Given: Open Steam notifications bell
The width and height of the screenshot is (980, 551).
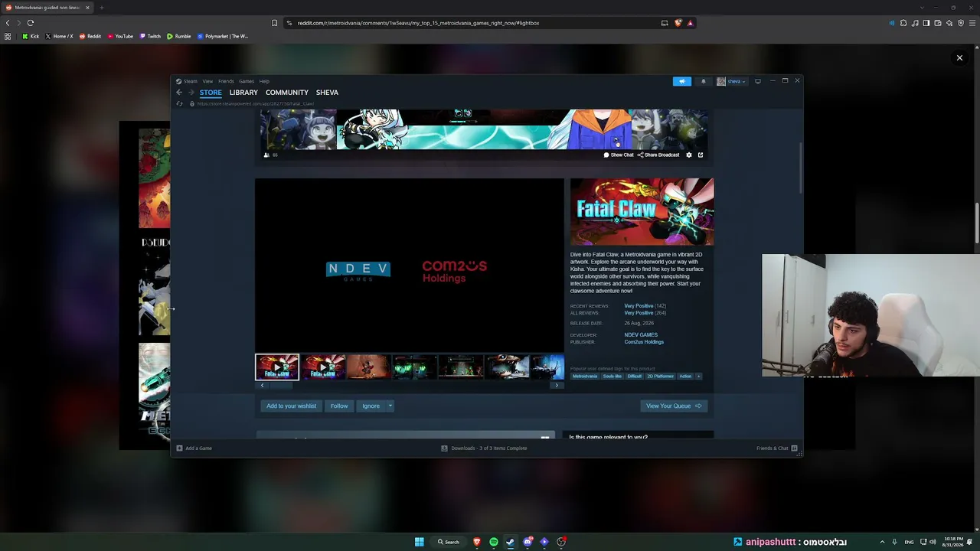Looking at the screenshot, I should [704, 81].
